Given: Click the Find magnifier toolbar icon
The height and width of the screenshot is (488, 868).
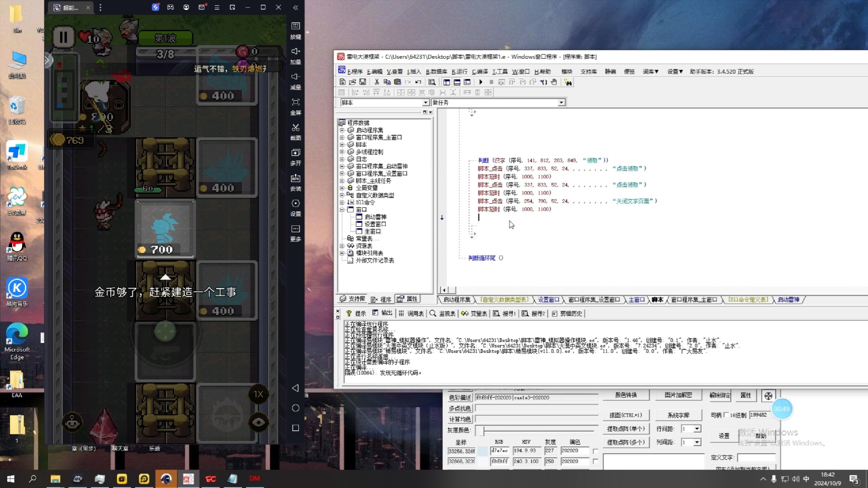Looking at the screenshot, I should [432, 82].
